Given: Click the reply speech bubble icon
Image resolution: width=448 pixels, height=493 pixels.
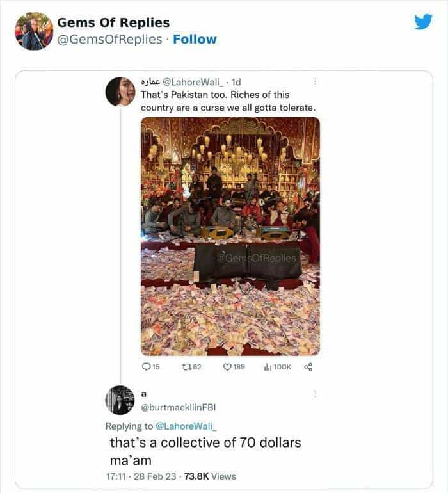Looking at the screenshot, I should click(147, 367).
